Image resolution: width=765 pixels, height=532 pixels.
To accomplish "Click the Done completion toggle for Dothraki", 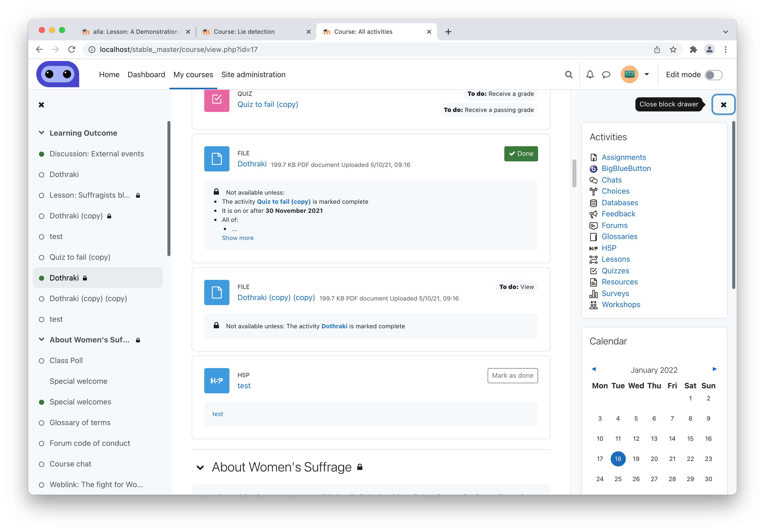I will click(521, 154).
